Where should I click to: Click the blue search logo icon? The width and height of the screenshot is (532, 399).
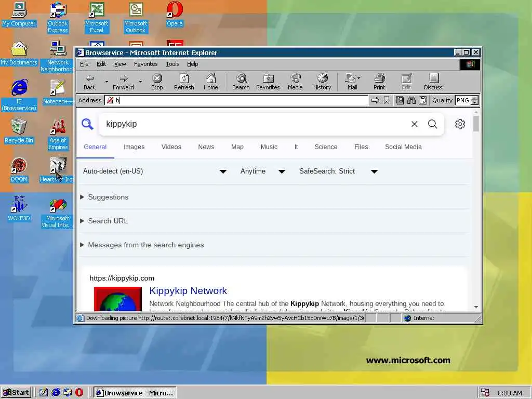click(87, 124)
